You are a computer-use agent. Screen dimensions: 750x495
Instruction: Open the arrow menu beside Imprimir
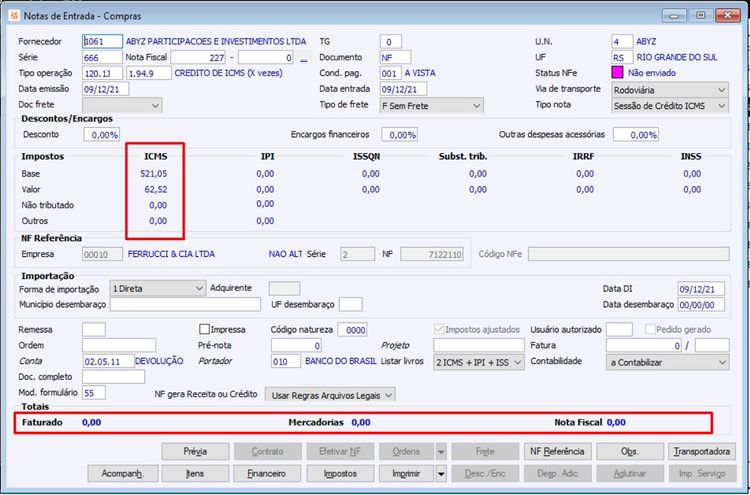pos(442,473)
